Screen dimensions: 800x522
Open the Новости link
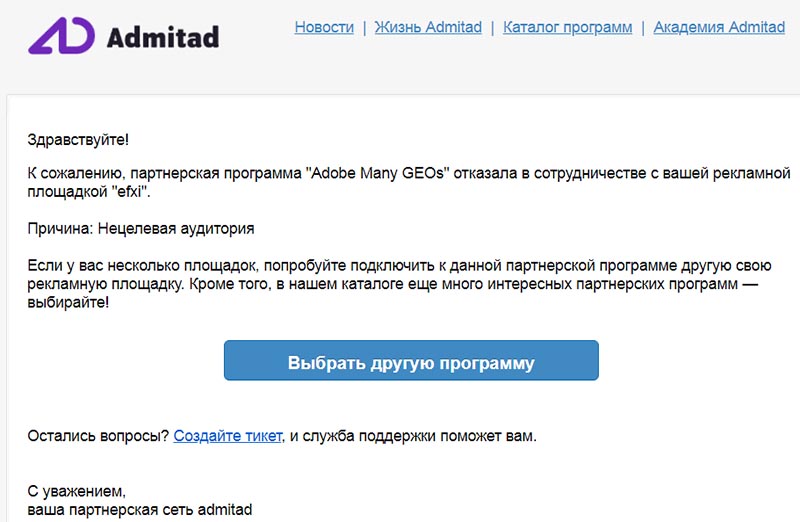[324, 27]
